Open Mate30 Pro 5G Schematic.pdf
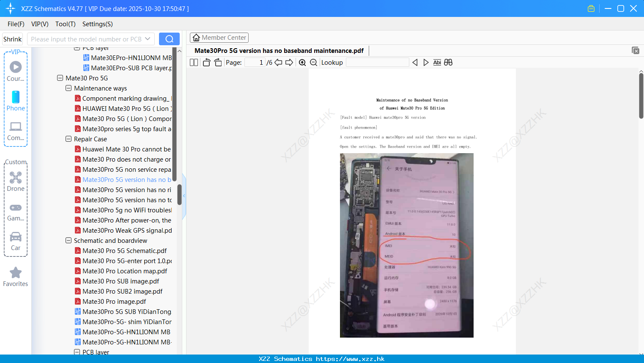Screen dimensions: 644x363 pos(121,250)
